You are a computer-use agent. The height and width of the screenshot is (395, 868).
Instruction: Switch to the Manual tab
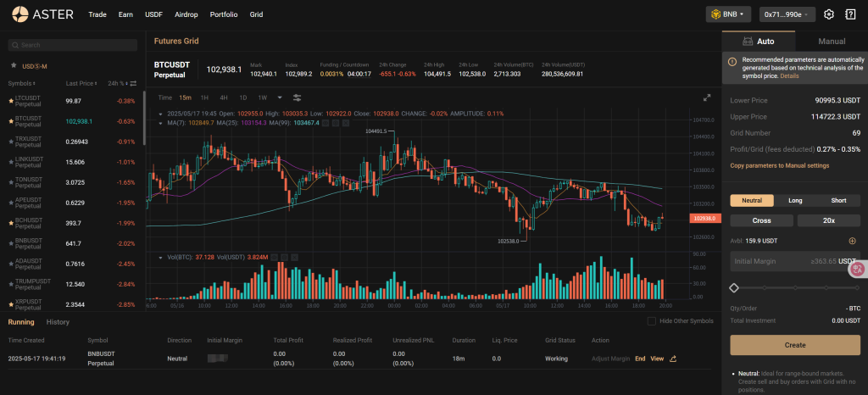[832, 42]
